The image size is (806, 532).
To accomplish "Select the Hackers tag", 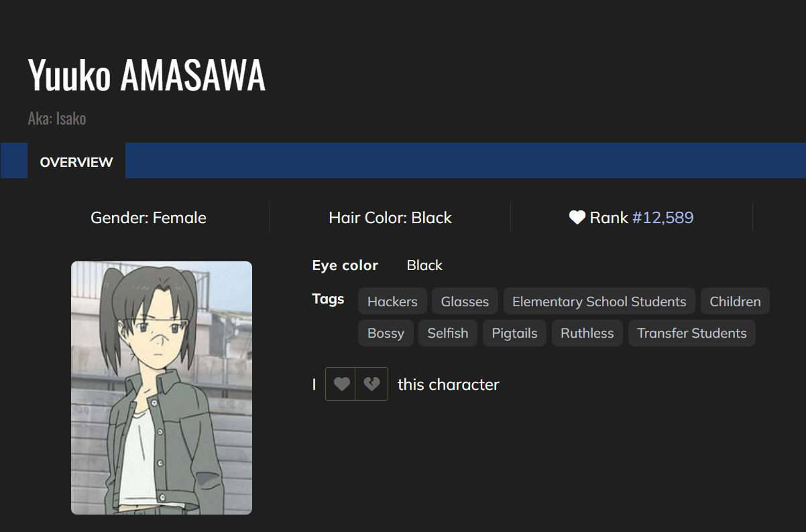I will coord(392,302).
